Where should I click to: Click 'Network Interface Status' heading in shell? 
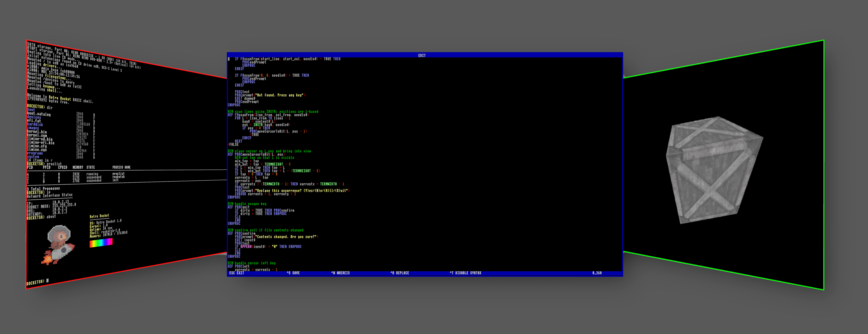50,196
